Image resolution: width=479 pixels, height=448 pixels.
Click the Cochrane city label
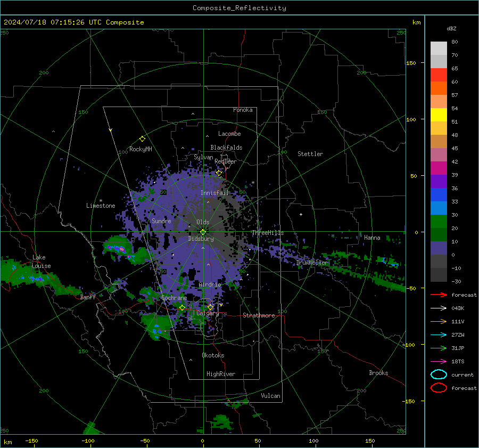174,298
